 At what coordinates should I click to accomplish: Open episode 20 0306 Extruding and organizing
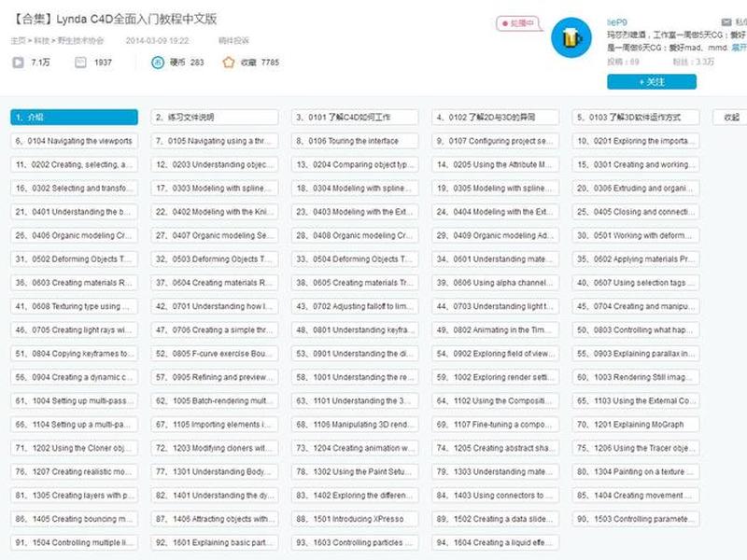636,189
